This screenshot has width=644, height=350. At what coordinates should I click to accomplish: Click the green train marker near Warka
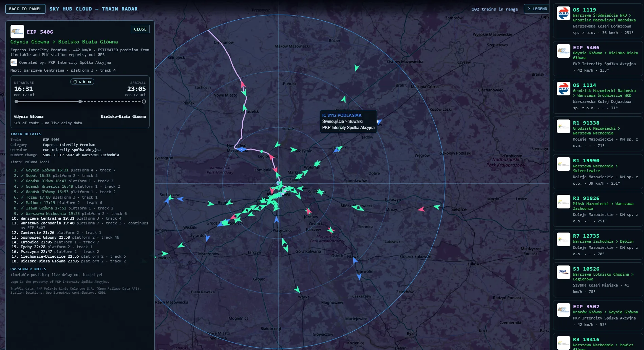[x=297, y=290]
